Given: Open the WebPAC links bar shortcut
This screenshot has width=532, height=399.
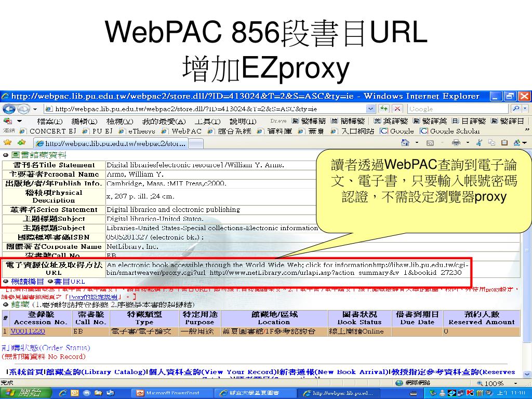Looking at the screenshot, I should point(181,131).
